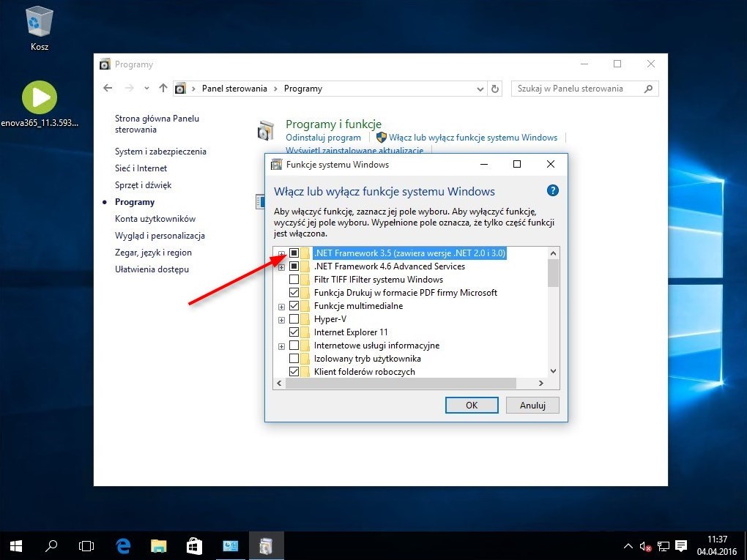This screenshot has height=560, width=747.
Task: Open File Explorer from the taskbar
Action: (x=158, y=545)
